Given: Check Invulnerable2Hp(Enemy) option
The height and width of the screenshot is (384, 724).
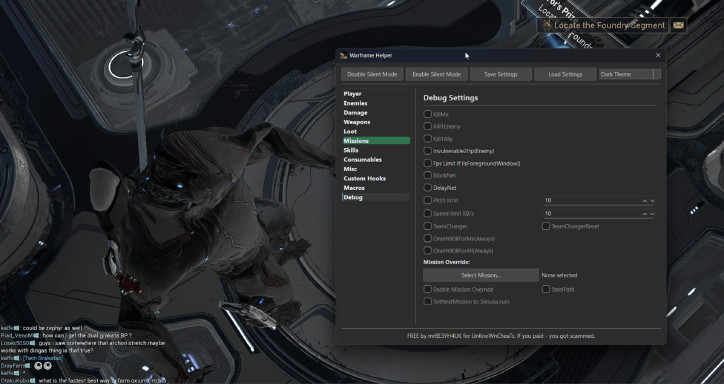Looking at the screenshot, I should (x=428, y=151).
